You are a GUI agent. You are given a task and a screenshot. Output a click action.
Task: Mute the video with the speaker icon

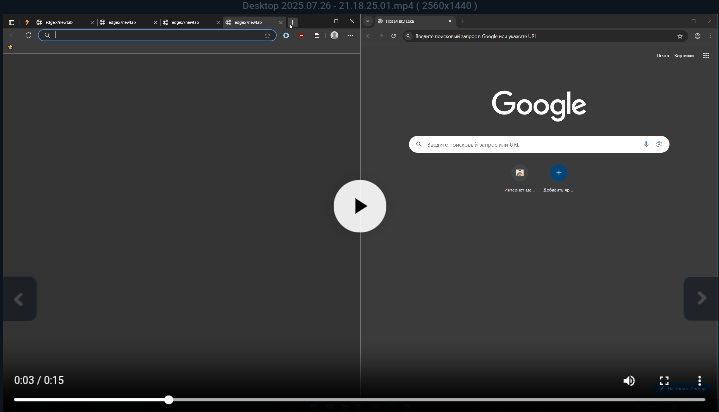click(x=629, y=380)
